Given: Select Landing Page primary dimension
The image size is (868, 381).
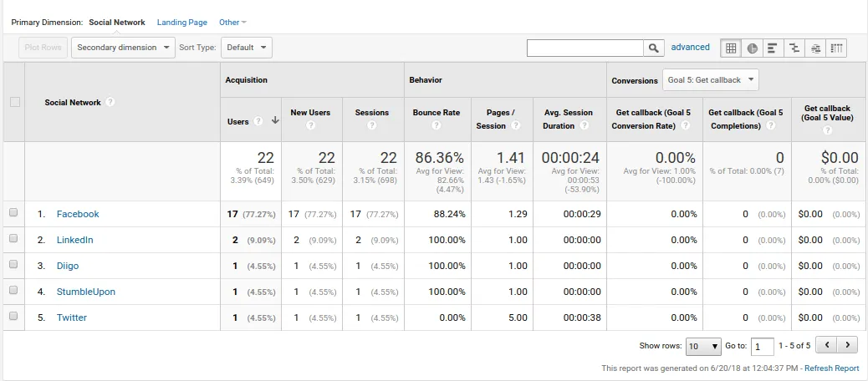Looking at the screenshot, I should [x=182, y=23].
